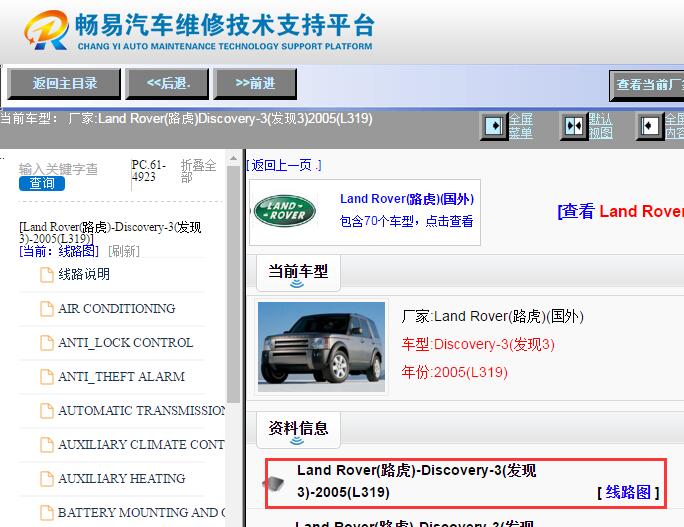The image size is (684, 527).
Task: Click the left panel scrollbar up arrow
Action: point(233,158)
